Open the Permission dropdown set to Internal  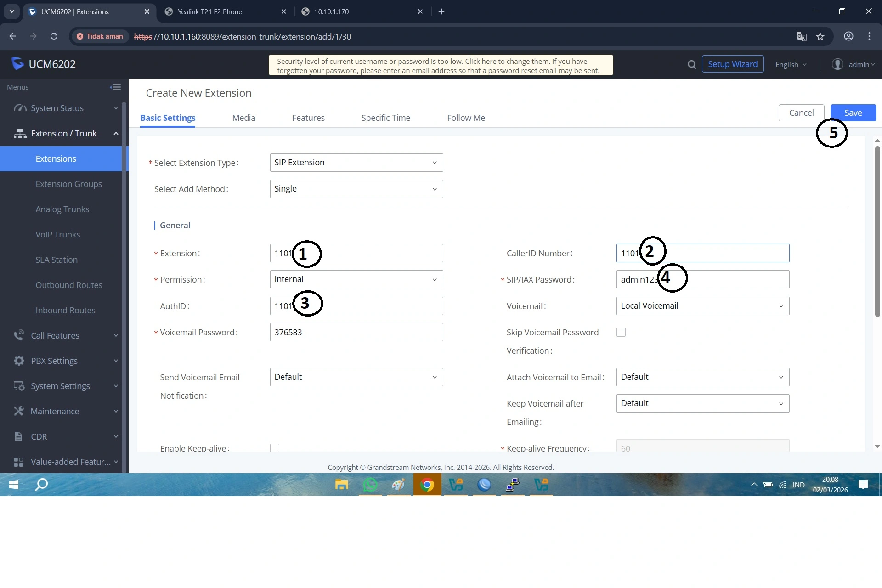pyautogui.click(x=356, y=279)
